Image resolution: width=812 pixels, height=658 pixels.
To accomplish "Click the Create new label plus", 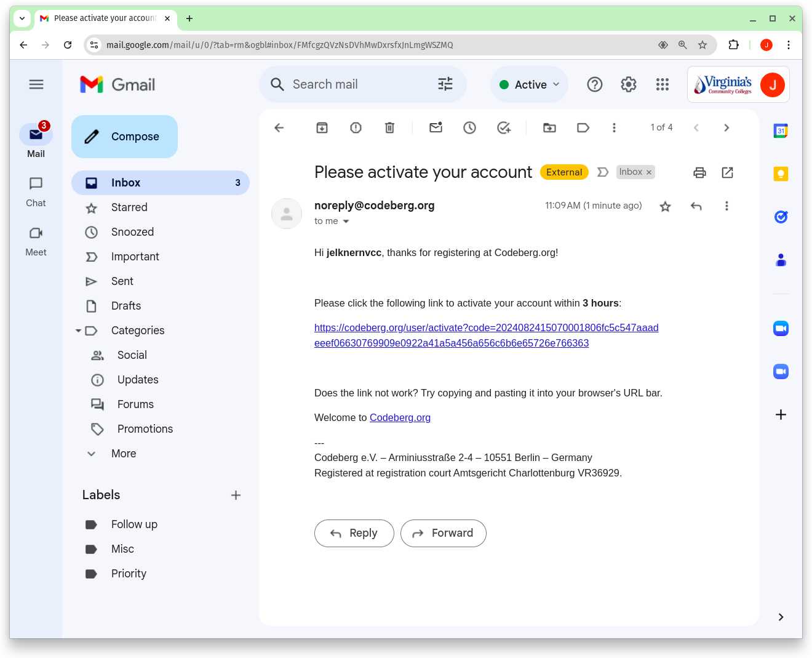I will (236, 496).
